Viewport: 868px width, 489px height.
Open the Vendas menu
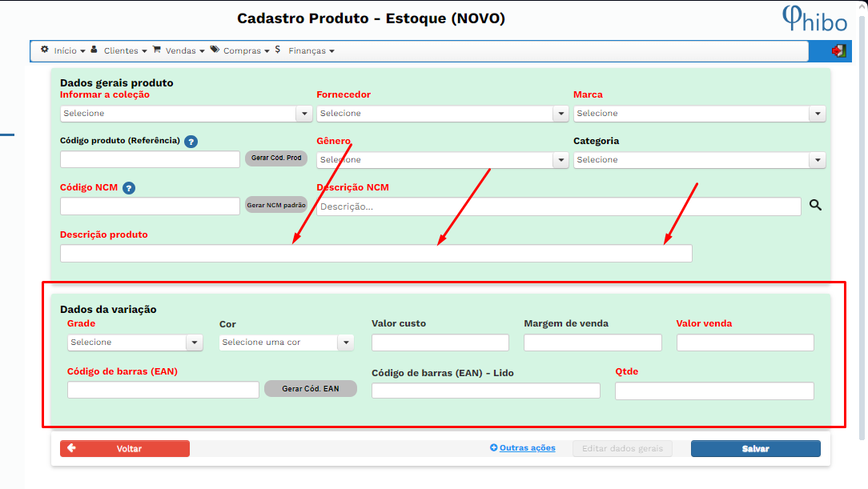pyautogui.click(x=179, y=50)
